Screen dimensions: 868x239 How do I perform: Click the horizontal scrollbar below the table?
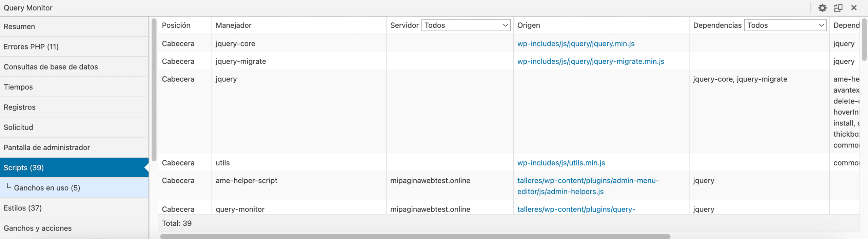tap(415, 236)
